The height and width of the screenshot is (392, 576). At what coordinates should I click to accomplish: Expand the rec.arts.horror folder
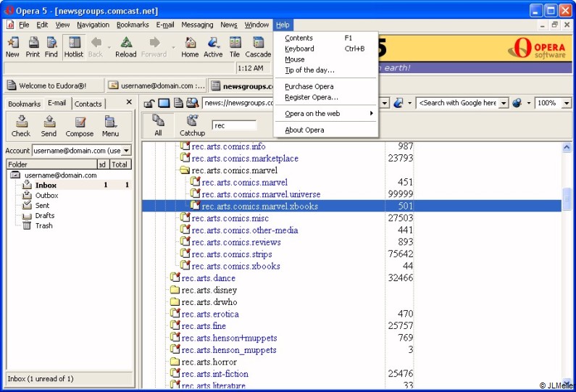tap(175, 362)
